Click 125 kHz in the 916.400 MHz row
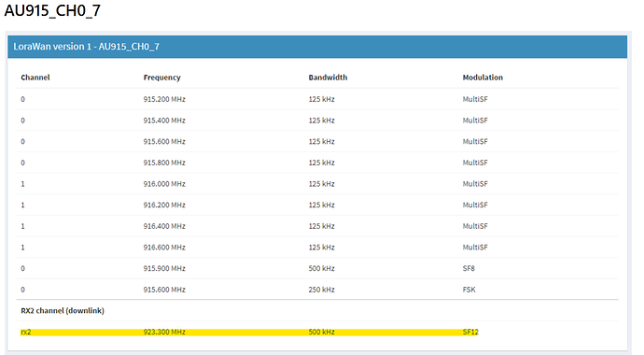This screenshot has width=644, height=355. 322,226
